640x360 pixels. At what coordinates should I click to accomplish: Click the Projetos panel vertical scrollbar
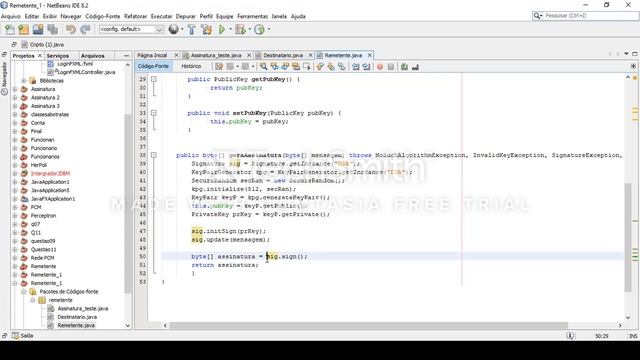(x=127, y=204)
